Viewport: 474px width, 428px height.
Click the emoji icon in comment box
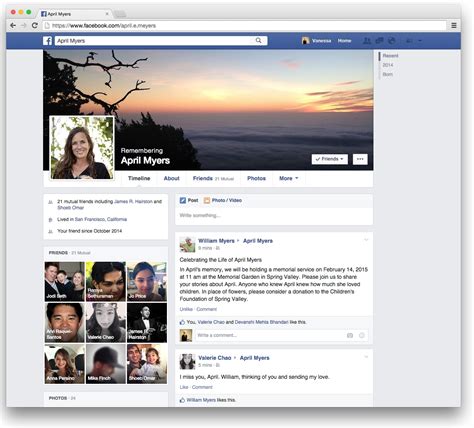tap(362, 335)
